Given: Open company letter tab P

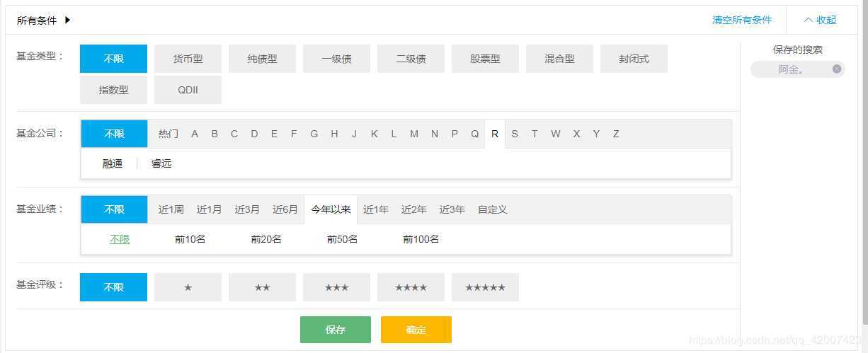Looking at the screenshot, I should (455, 134).
